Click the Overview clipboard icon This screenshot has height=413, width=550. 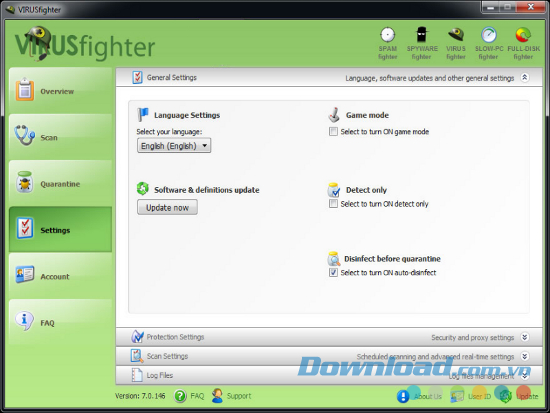click(24, 90)
